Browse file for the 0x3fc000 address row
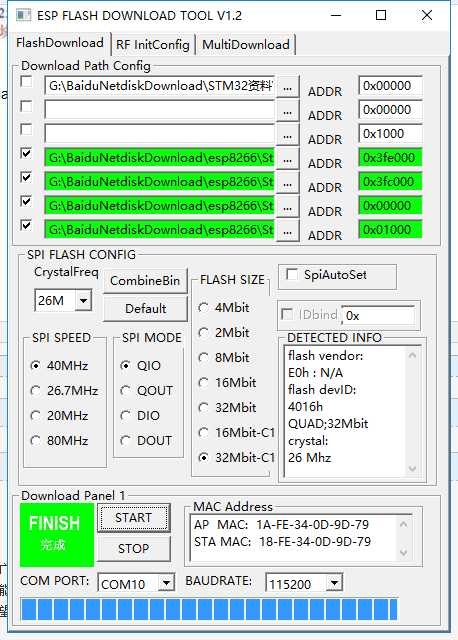458x640 pixels. point(287,183)
